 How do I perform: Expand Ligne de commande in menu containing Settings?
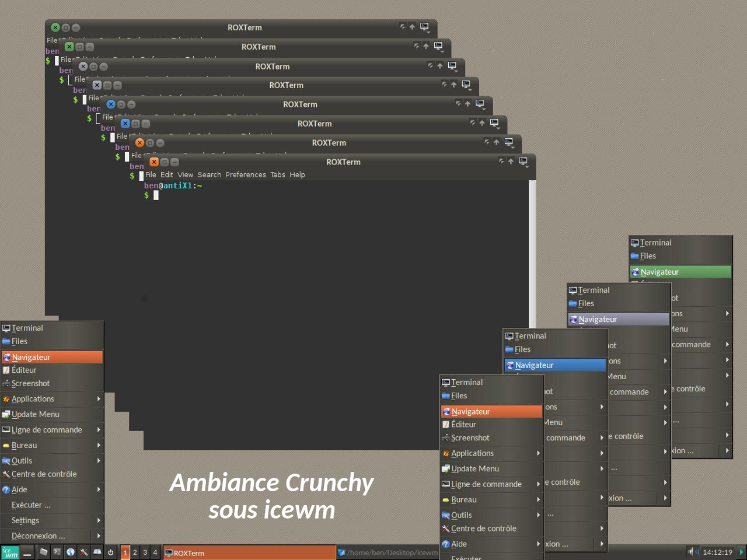coord(99,430)
